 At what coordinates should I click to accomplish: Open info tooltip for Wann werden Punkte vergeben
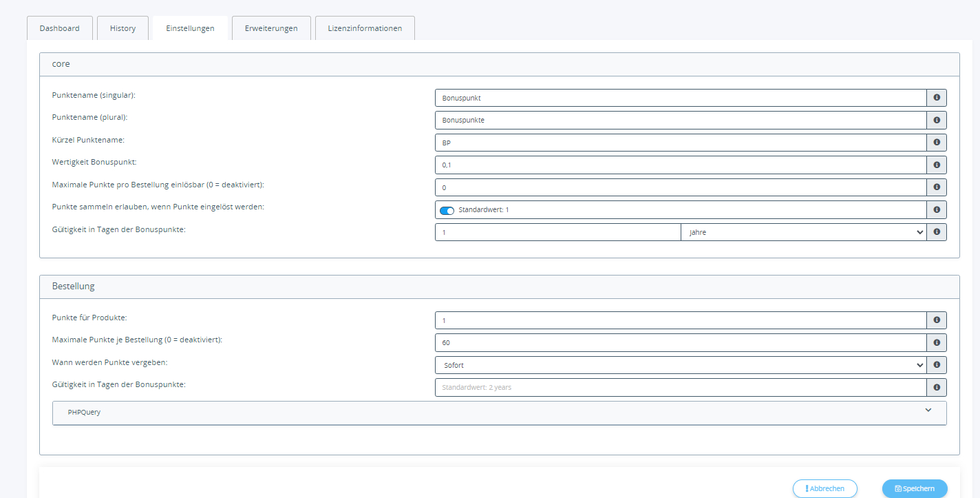click(937, 364)
